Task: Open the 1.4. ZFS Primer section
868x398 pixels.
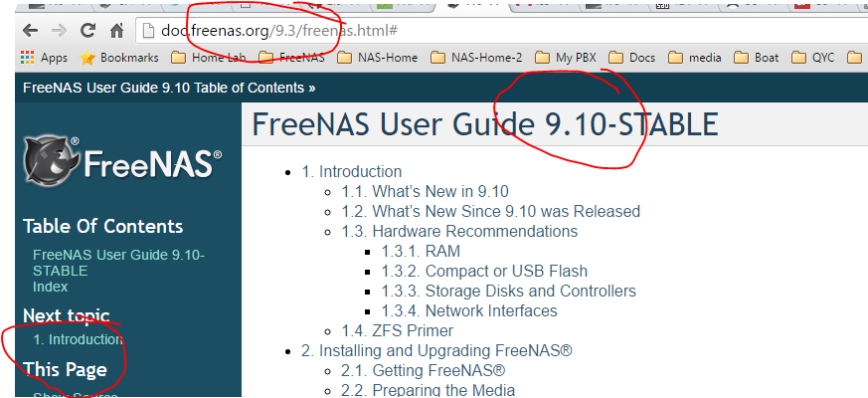Action: 397,331
